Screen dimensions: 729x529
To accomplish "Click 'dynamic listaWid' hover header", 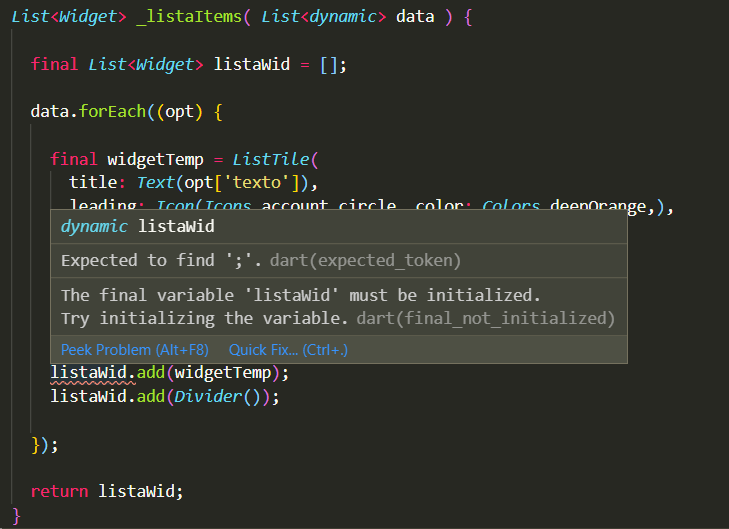I will [138, 226].
